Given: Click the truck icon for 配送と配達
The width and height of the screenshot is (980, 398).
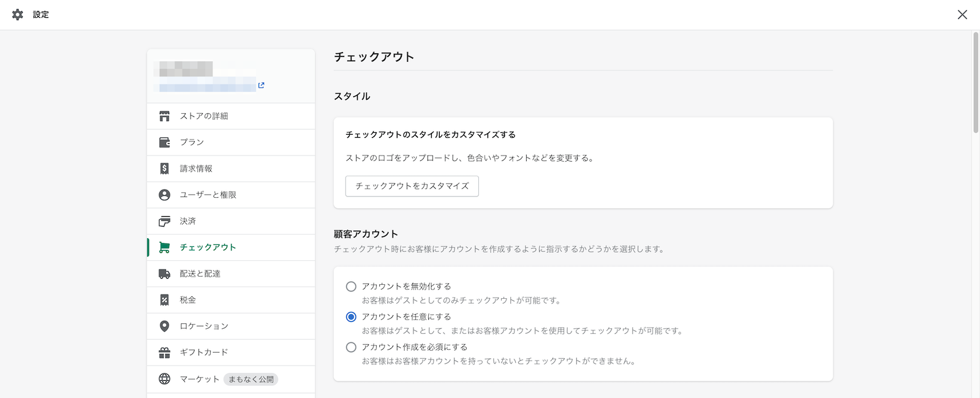Looking at the screenshot, I should [164, 274].
